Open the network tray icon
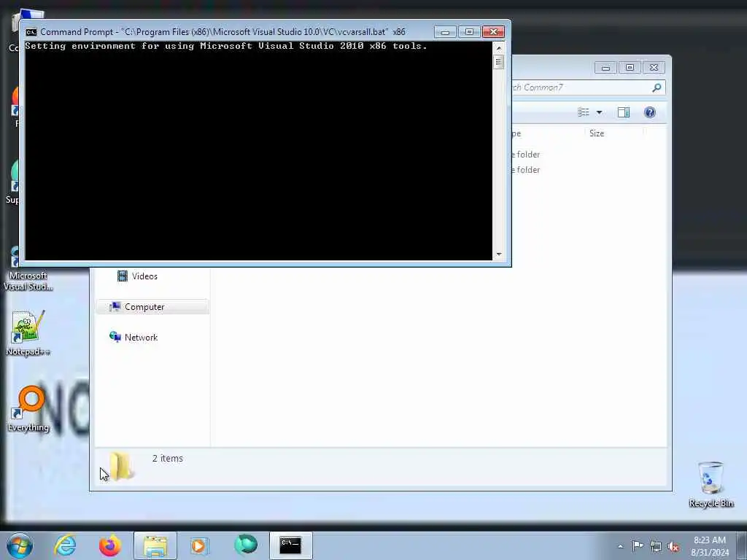The width and height of the screenshot is (747, 560). point(656,546)
